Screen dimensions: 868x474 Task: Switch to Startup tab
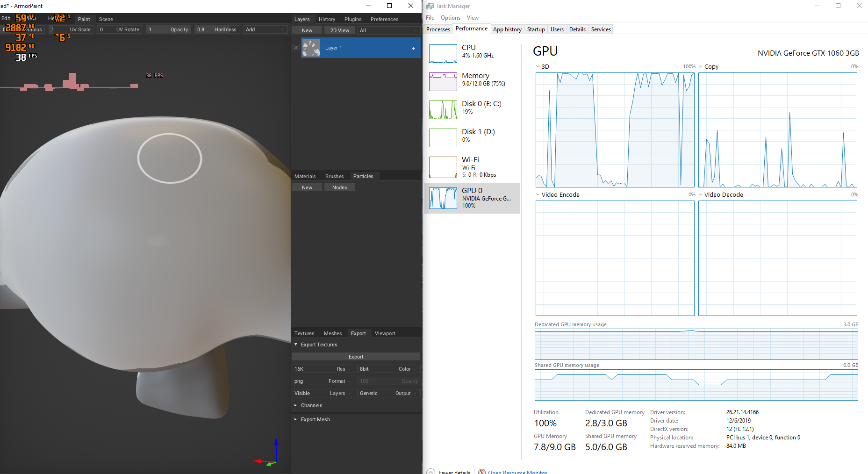pyautogui.click(x=536, y=29)
